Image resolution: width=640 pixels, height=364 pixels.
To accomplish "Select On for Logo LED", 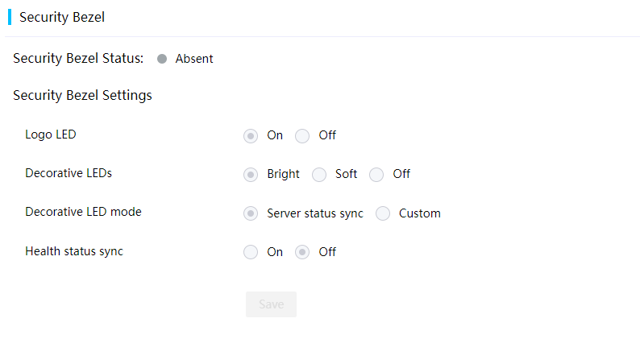I will [x=251, y=136].
